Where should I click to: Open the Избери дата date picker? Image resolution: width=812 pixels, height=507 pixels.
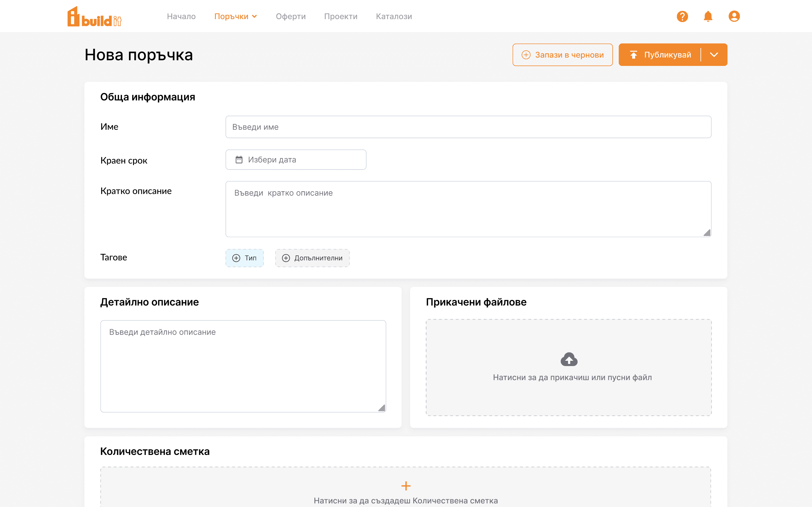click(x=296, y=159)
